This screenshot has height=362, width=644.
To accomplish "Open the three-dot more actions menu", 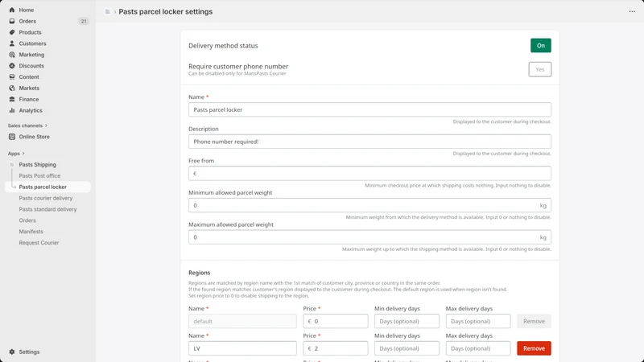I will click(632, 11).
